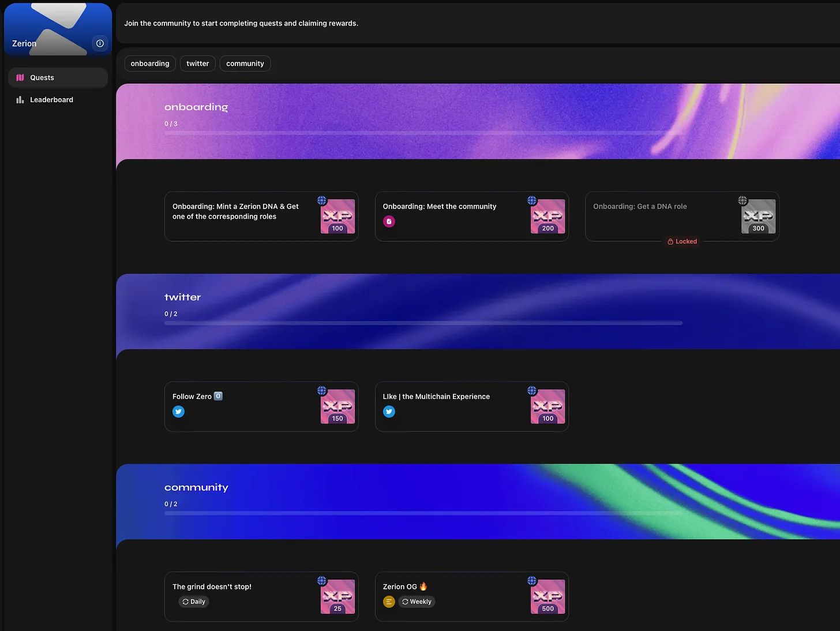840x631 pixels.
Task: Open The grind doesn't stop quest
Action: (261, 596)
